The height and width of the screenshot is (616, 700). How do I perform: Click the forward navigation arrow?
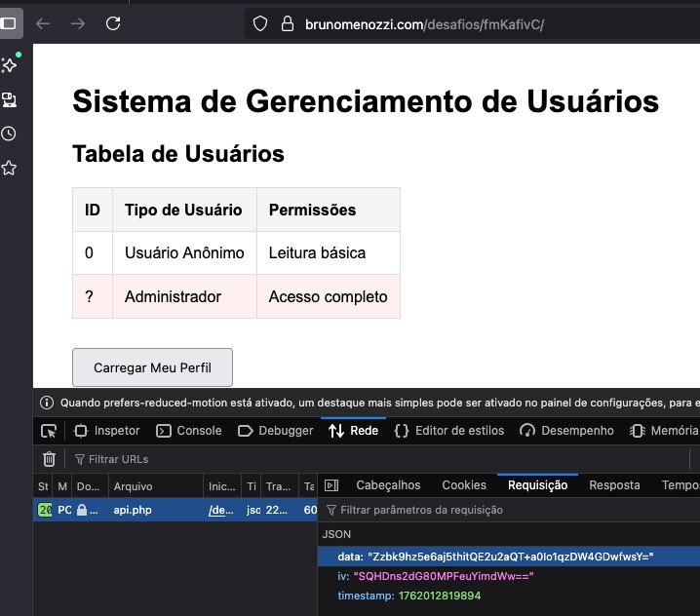click(x=78, y=23)
